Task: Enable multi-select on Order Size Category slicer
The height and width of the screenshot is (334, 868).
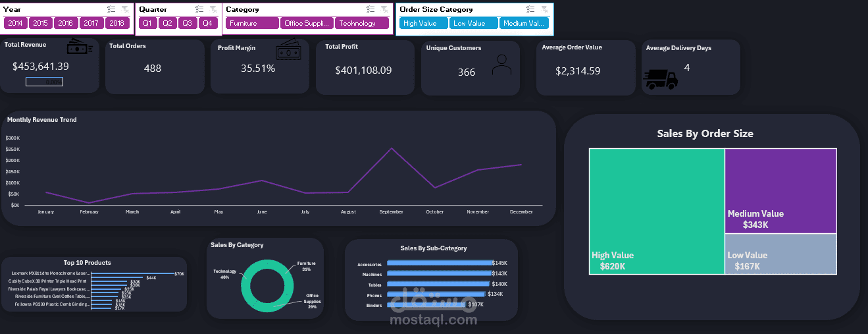Action: click(530, 9)
